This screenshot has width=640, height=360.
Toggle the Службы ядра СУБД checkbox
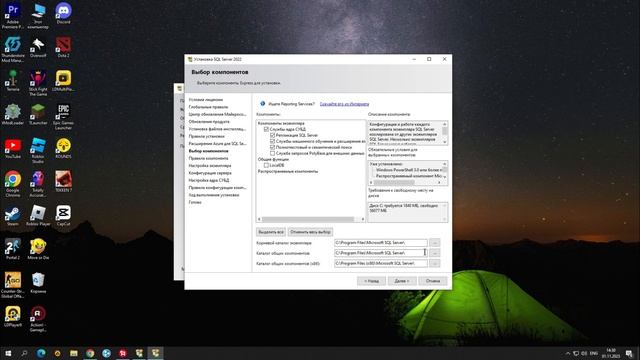(267, 129)
